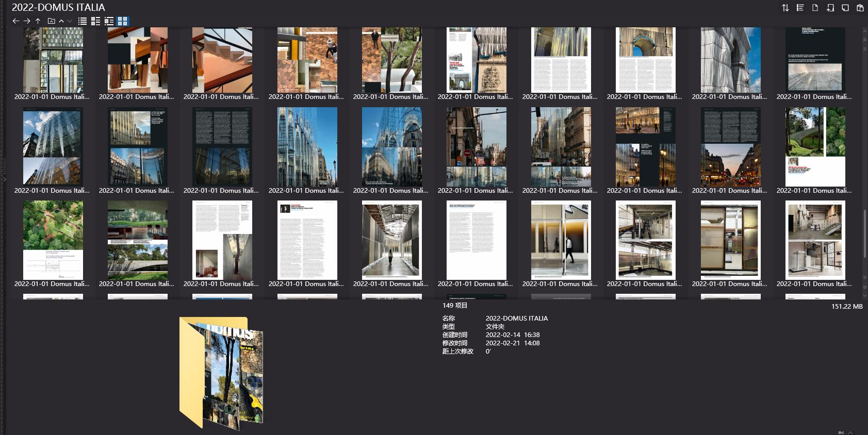Select the overhead person beside tree thumbnail
Screen dimensions: 868x435
coord(391,60)
